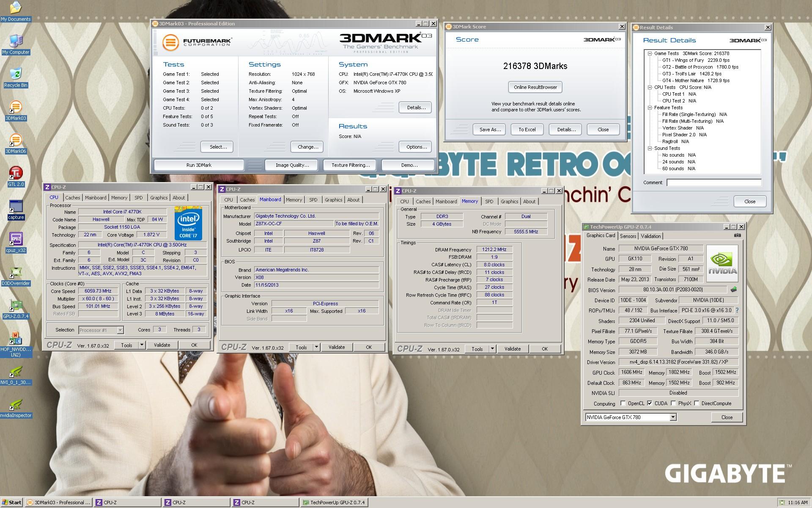The width and height of the screenshot is (812, 508).
Task: Launch the cpuz_x32 desktop shortcut
Action: [16, 243]
